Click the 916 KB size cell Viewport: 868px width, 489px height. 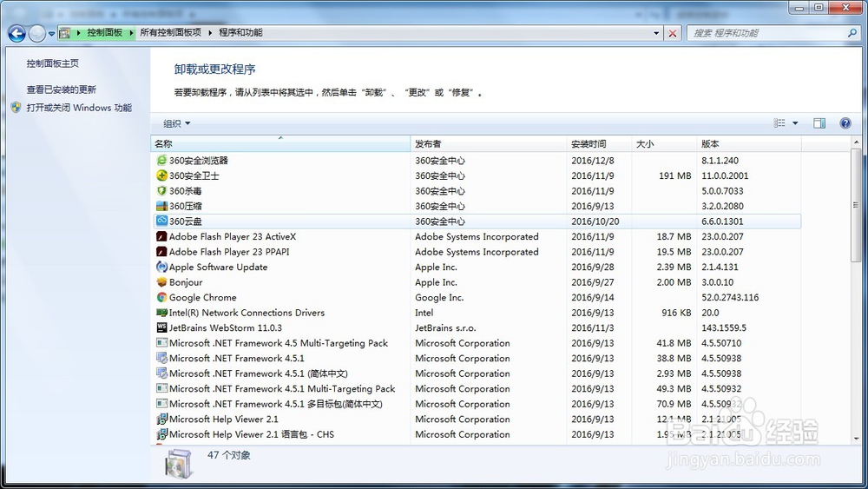676,313
